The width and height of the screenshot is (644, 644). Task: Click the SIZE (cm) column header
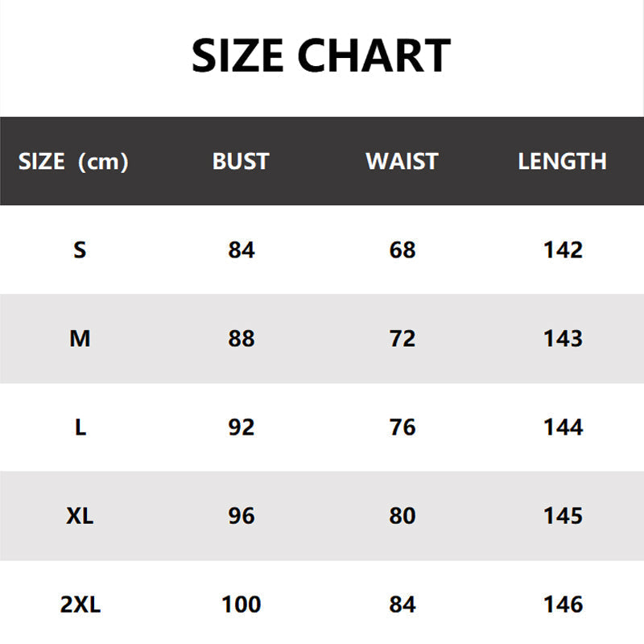point(73,162)
